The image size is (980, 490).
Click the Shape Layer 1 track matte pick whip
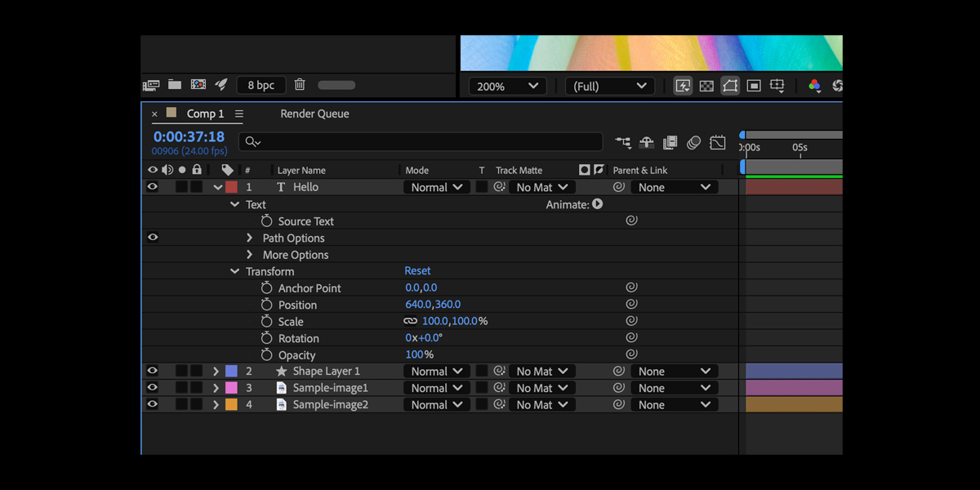click(500, 372)
